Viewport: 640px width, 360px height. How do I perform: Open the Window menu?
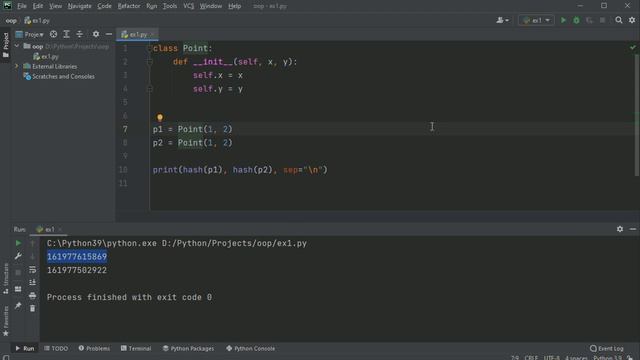tap(211, 6)
